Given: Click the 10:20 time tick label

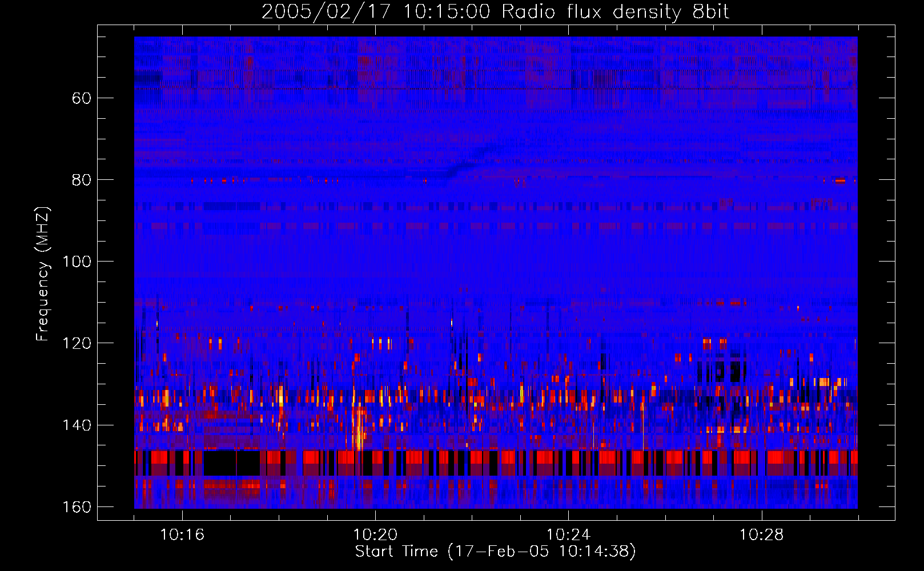Looking at the screenshot, I should pyautogui.click(x=375, y=535).
